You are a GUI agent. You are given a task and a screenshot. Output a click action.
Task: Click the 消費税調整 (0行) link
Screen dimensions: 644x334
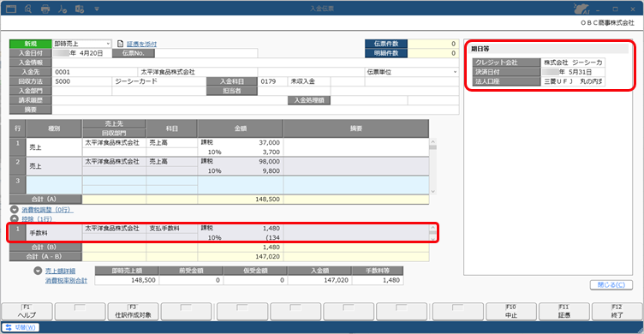[x=47, y=210]
